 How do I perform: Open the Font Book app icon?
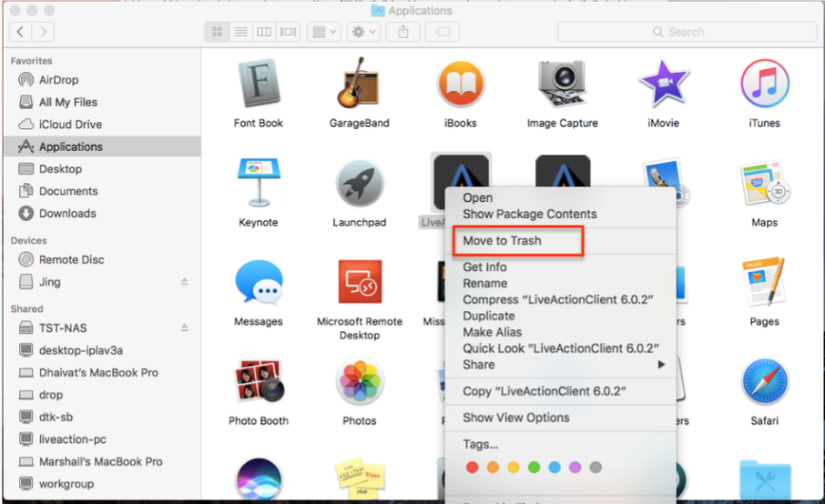259,83
